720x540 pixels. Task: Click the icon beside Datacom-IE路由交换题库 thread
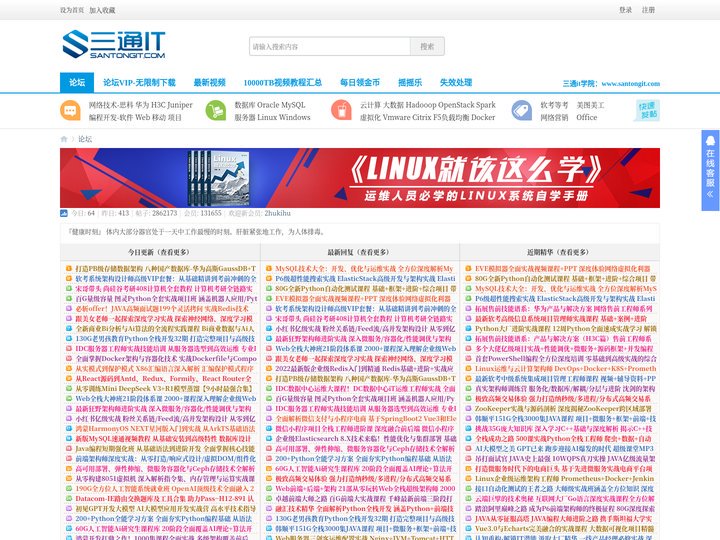pyautogui.click(x=69, y=499)
